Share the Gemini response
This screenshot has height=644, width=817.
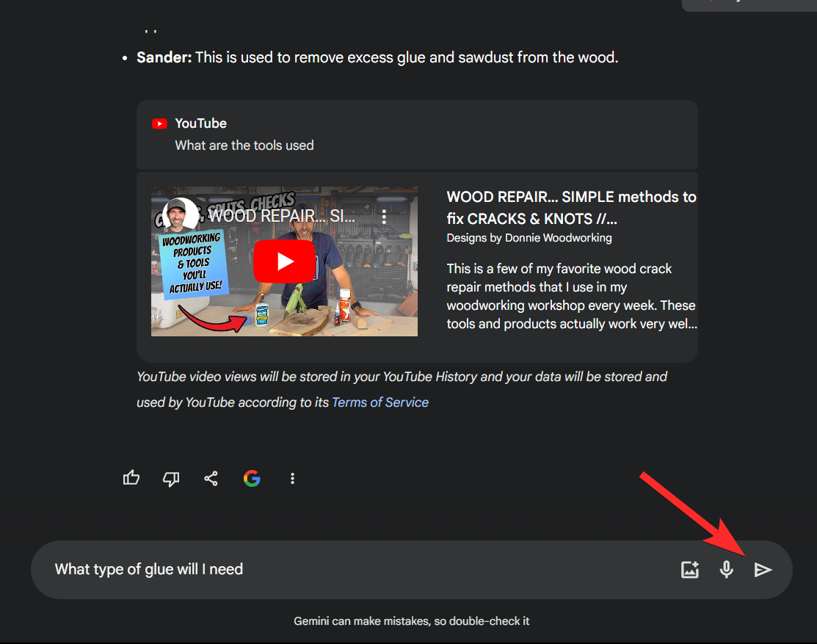pyautogui.click(x=211, y=479)
